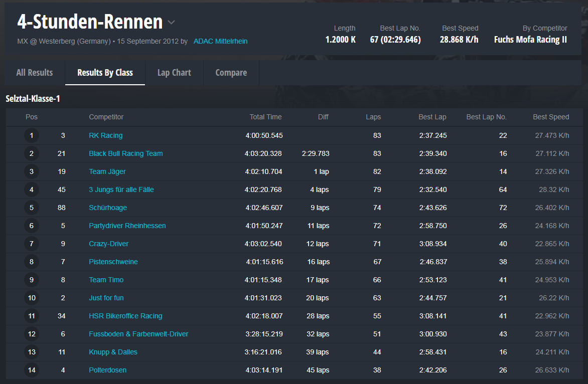Viewport: 588px width, 384px height.
Task: Click the position 10 circle badge
Action: coord(32,298)
